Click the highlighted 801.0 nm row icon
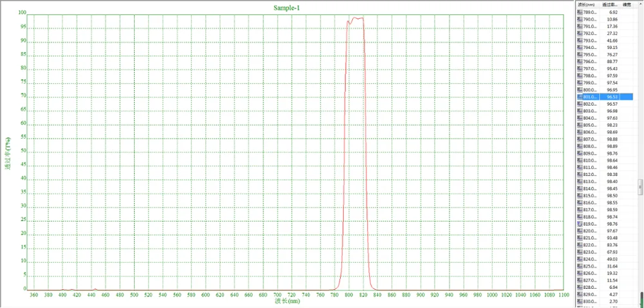 [x=580, y=97]
